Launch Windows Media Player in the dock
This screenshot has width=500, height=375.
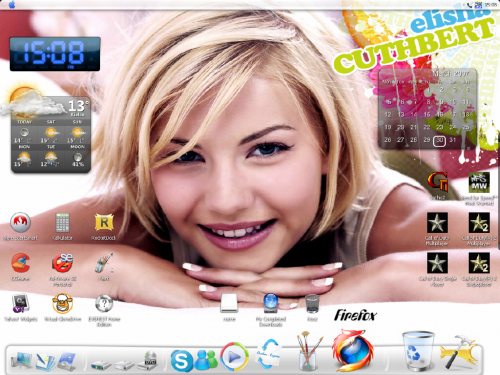pos(234,357)
